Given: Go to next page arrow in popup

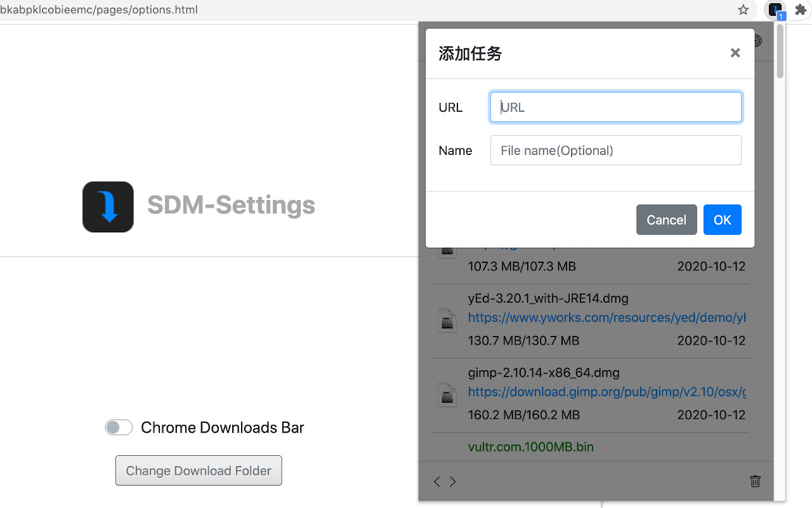Looking at the screenshot, I should pyautogui.click(x=453, y=481).
